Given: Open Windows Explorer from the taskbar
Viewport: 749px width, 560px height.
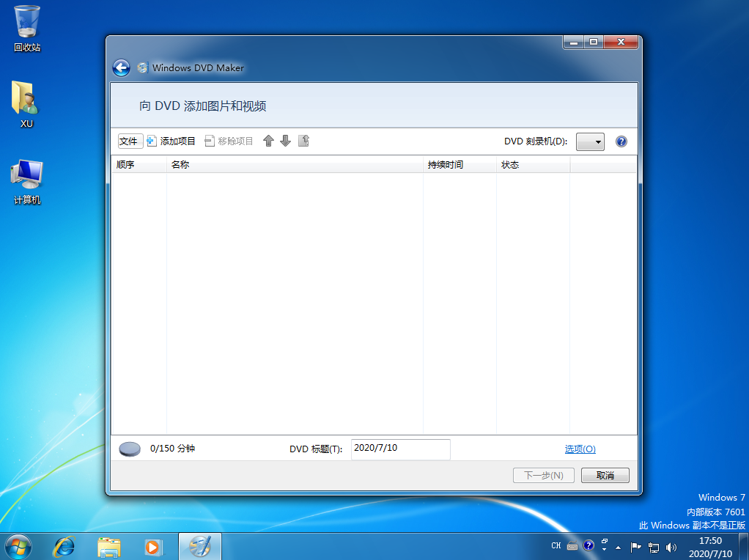Looking at the screenshot, I should (109, 547).
